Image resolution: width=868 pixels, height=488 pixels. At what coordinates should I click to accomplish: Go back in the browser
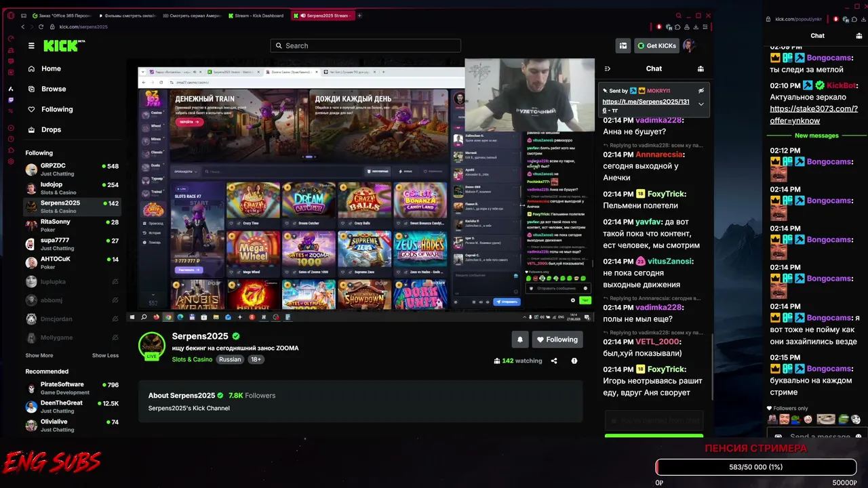pos(22,26)
